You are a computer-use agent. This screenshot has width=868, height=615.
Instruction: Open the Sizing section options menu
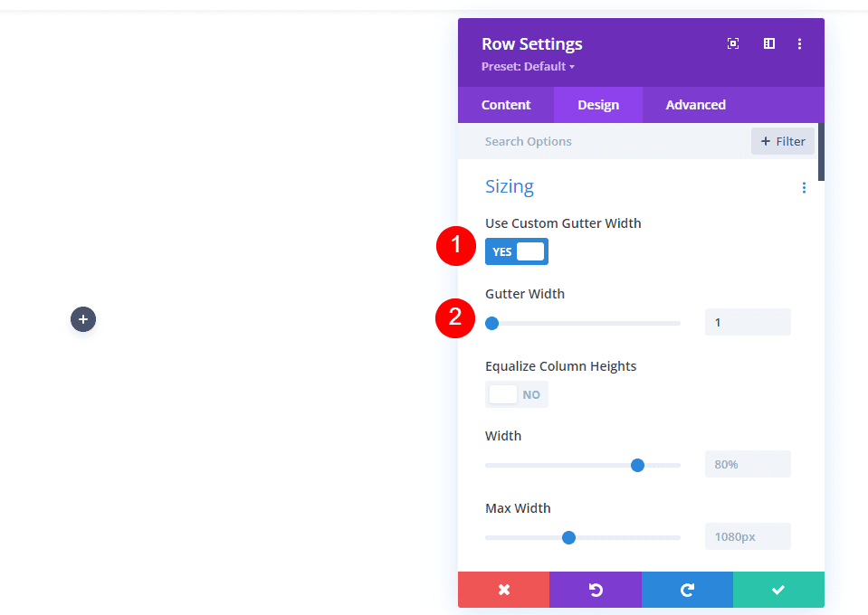[804, 187]
